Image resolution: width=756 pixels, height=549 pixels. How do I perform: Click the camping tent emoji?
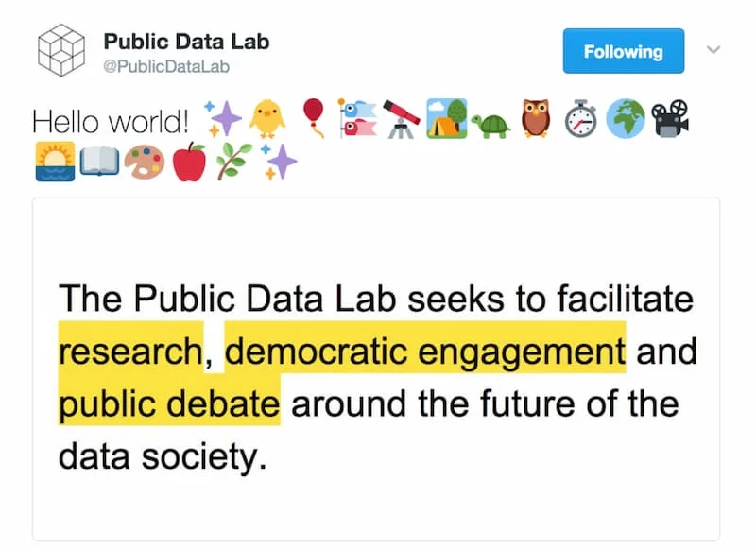coord(446,119)
